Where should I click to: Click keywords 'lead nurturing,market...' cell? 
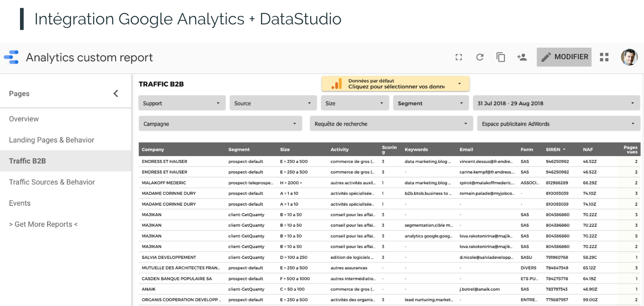pyautogui.click(x=429, y=300)
